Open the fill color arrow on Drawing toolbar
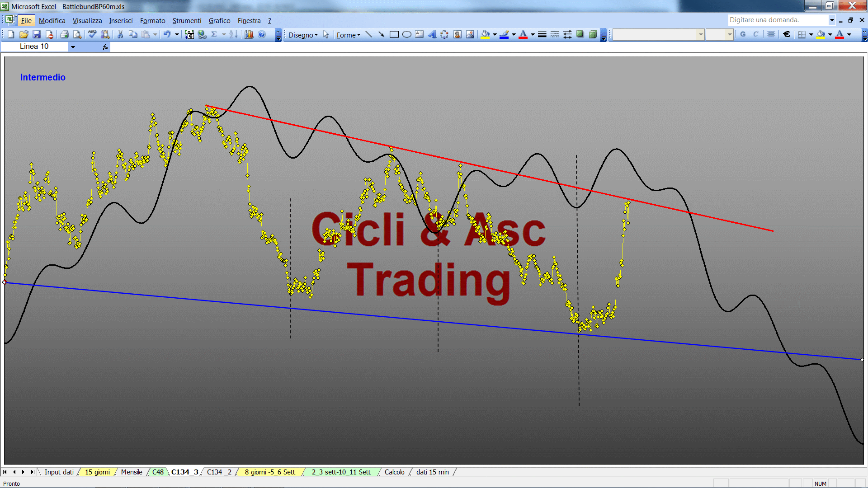Image resolution: width=868 pixels, height=488 pixels. click(495, 34)
